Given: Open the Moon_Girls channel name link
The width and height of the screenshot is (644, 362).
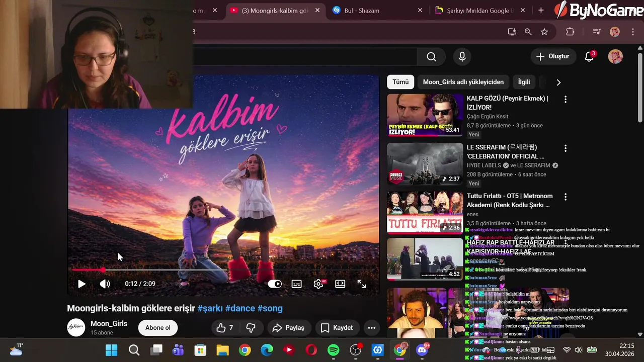Looking at the screenshot, I should [109, 324].
